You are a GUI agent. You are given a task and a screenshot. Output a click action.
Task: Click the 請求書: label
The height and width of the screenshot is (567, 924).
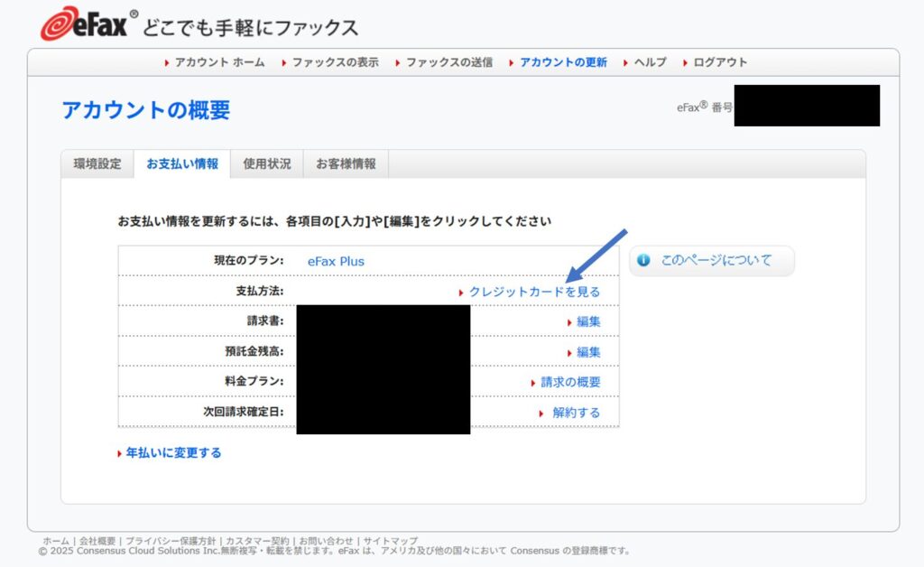pos(265,321)
